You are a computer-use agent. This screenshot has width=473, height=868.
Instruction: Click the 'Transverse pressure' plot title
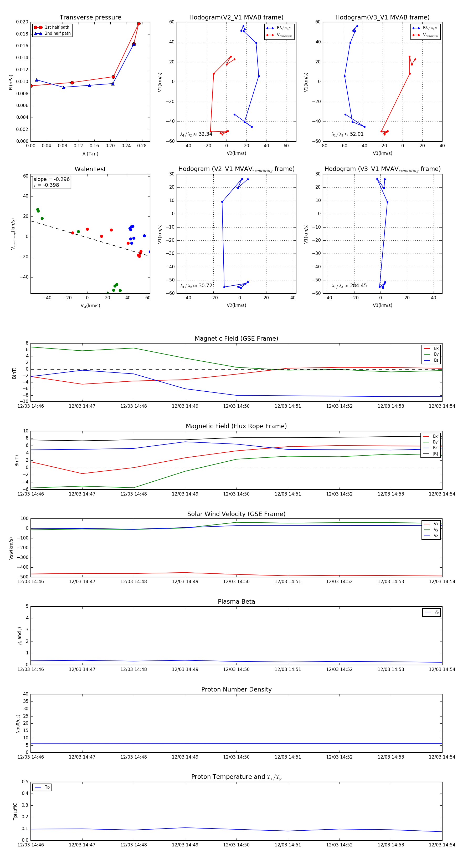(x=90, y=18)
